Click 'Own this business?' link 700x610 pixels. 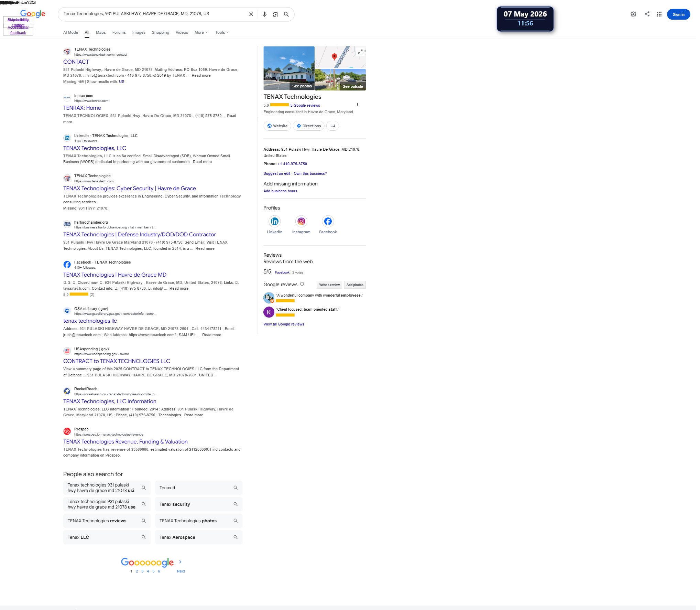coord(310,174)
